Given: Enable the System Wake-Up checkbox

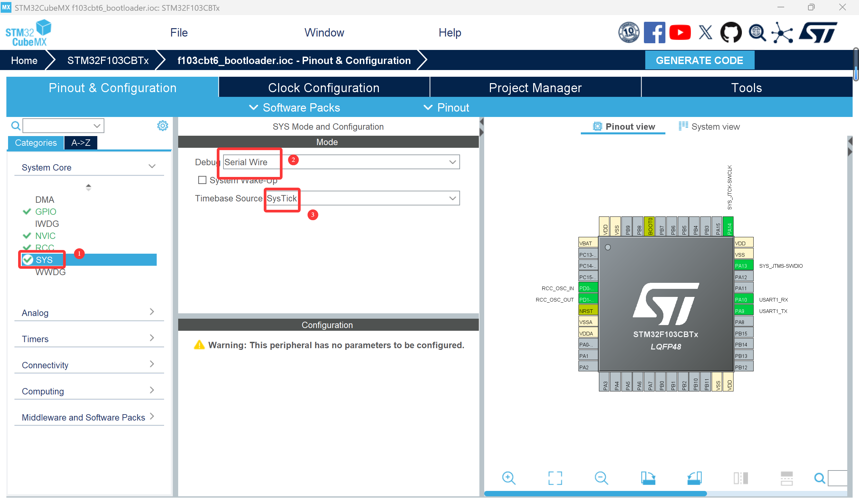Looking at the screenshot, I should (202, 180).
